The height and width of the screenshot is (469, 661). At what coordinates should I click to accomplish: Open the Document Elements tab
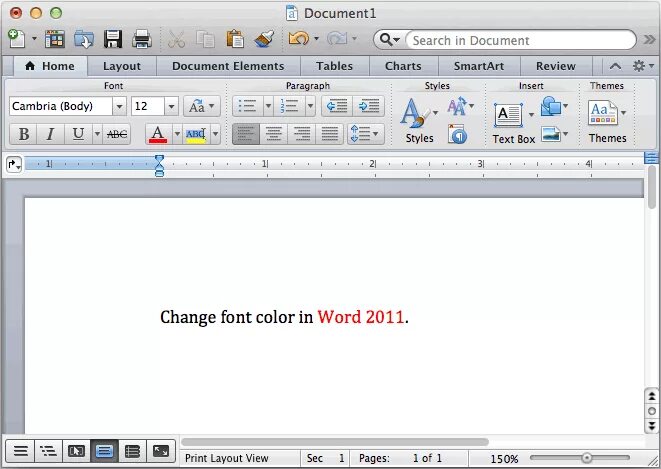[x=228, y=66]
